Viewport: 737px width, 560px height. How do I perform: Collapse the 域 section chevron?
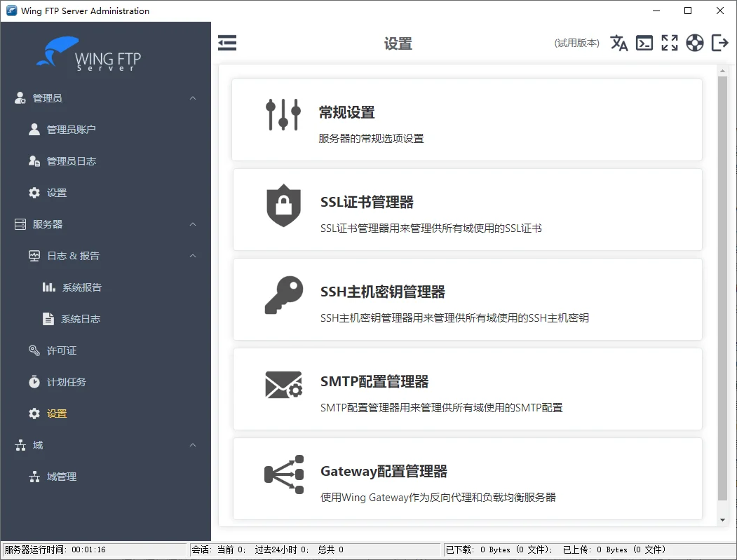[x=193, y=445]
